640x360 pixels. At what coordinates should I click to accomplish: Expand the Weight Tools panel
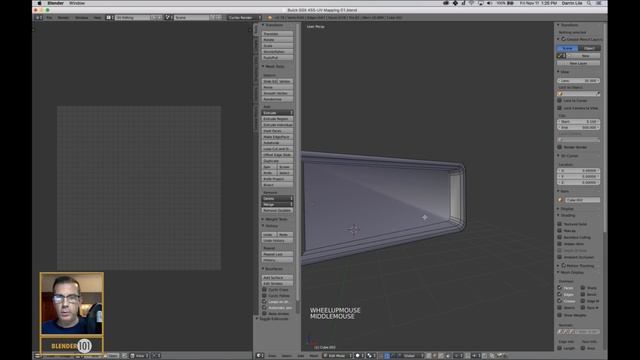275,219
